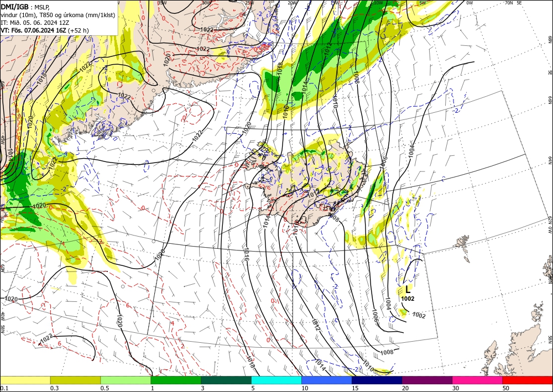Image resolution: width=553 pixels, height=392 pixels.
Task: Click the legend label '15'
Action: [355, 388]
